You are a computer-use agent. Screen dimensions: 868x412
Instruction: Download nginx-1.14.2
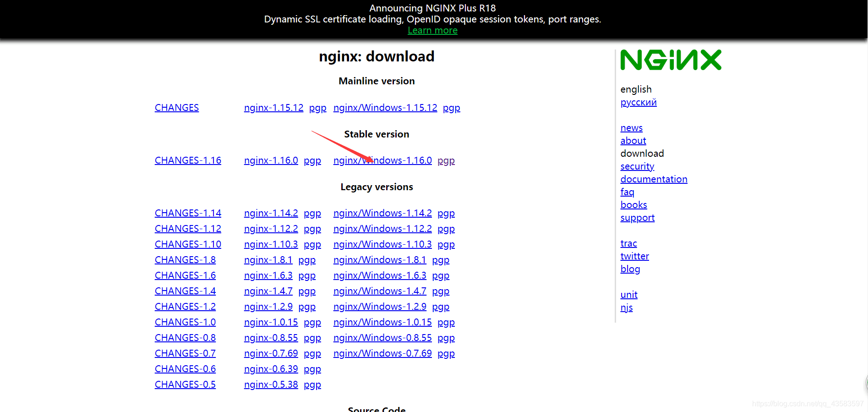point(271,213)
